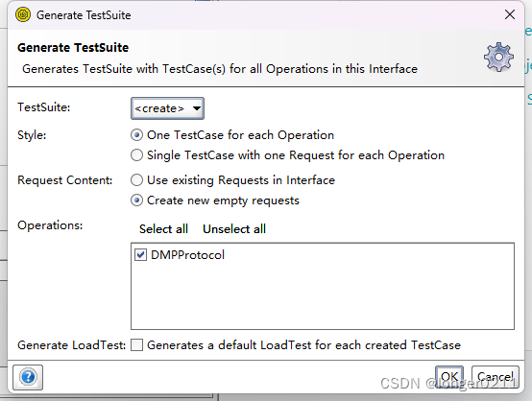Close the Generate TestSuite dialog
The height and width of the screenshot is (401, 532).
(510, 14)
